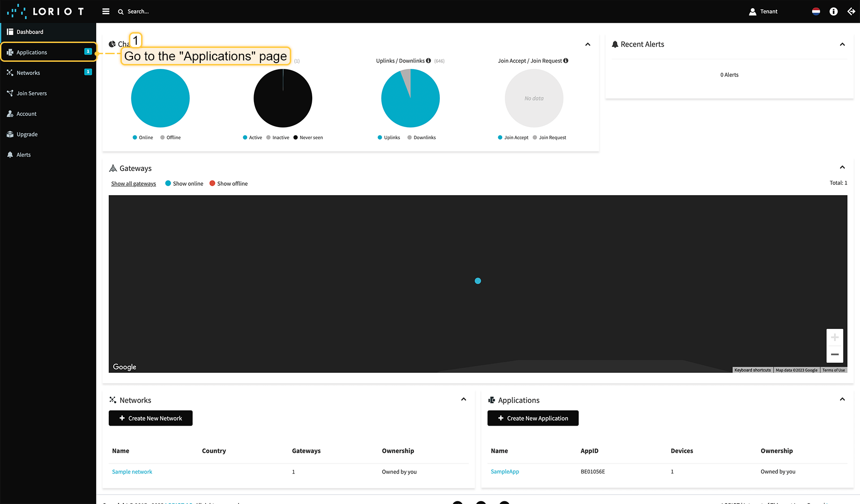Click the info icon in top bar

tap(833, 12)
